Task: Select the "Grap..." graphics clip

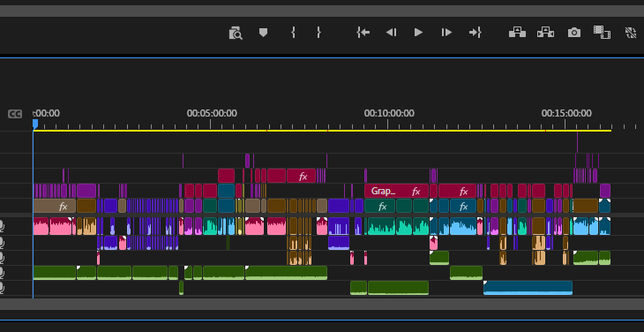Action: (396, 191)
